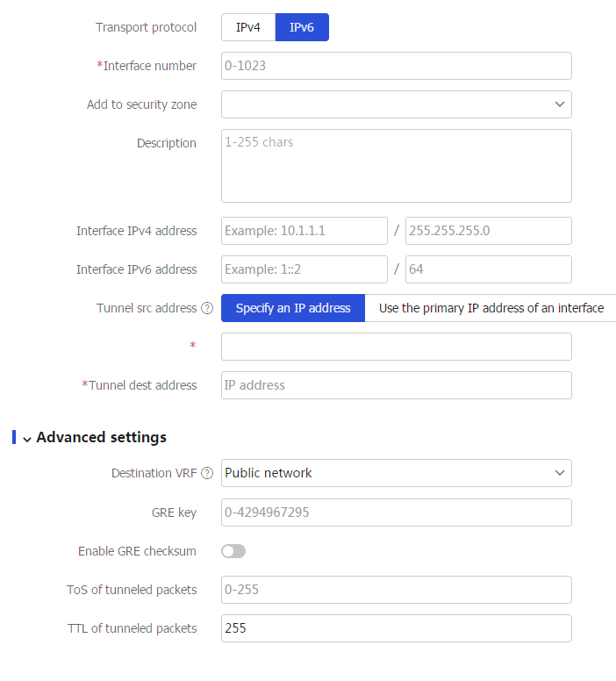Toggle the Enable GRE checksum switch
Image resolution: width=616 pixels, height=681 pixels.
click(233, 551)
